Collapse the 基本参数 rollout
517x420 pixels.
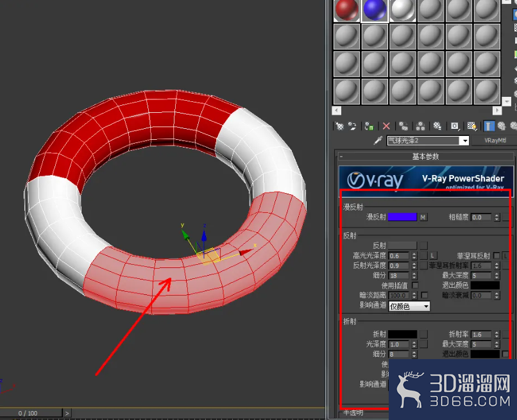[425, 156]
